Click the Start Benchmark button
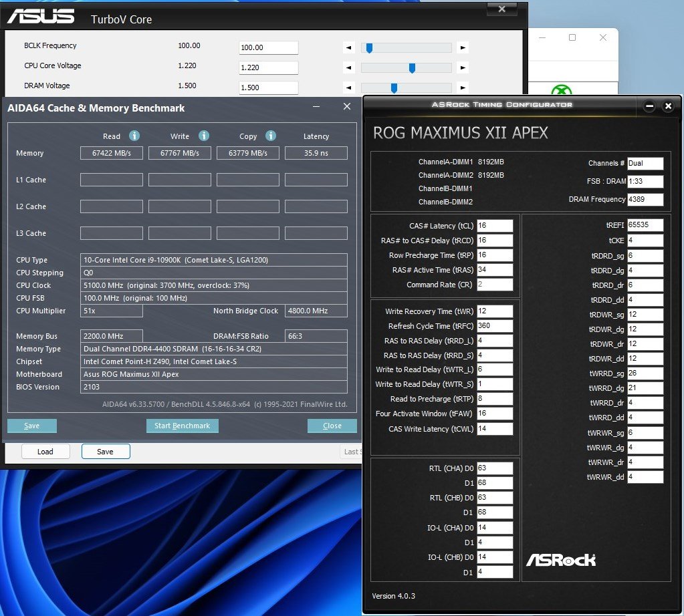The height and width of the screenshot is (616, 684). coord(183,426)
